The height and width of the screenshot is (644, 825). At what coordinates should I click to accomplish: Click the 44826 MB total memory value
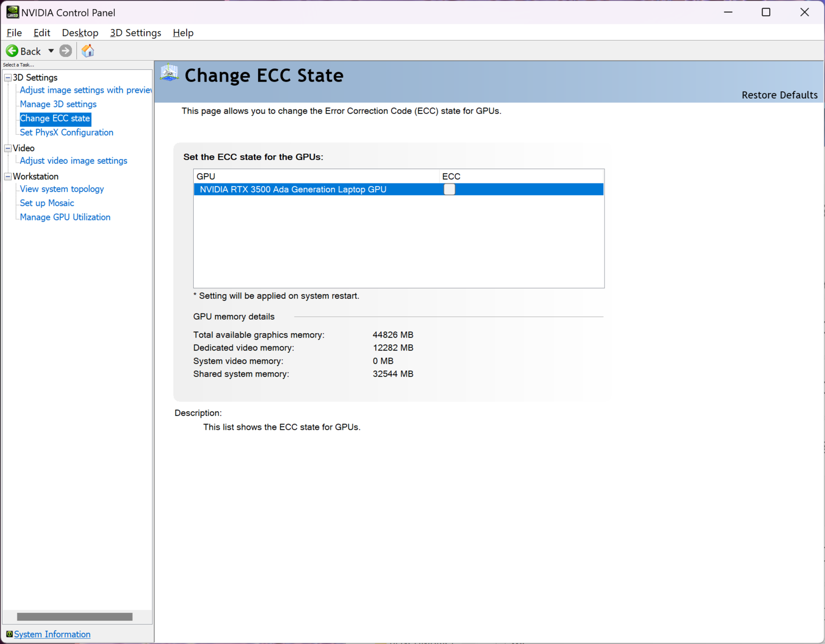(393, 335)
